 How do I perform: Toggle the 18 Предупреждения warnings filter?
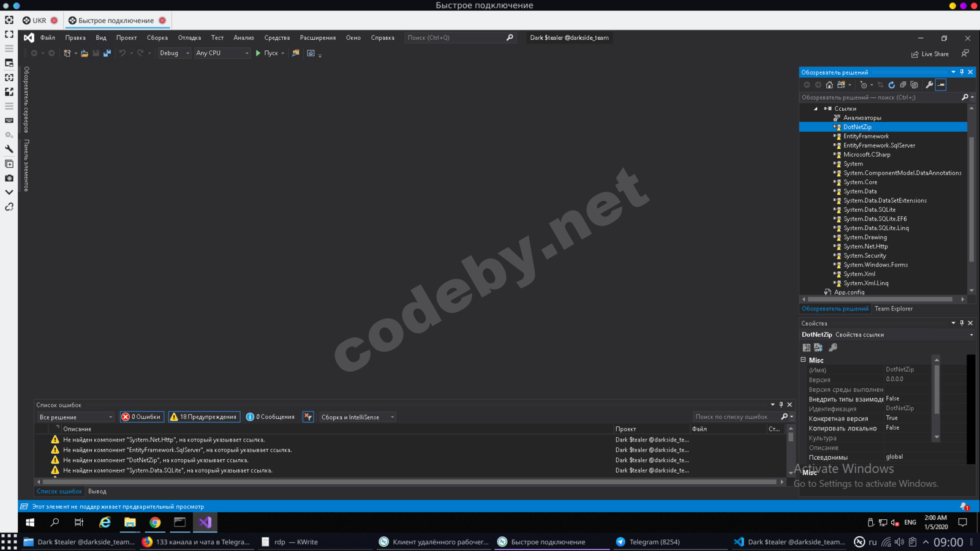point(203,417)
